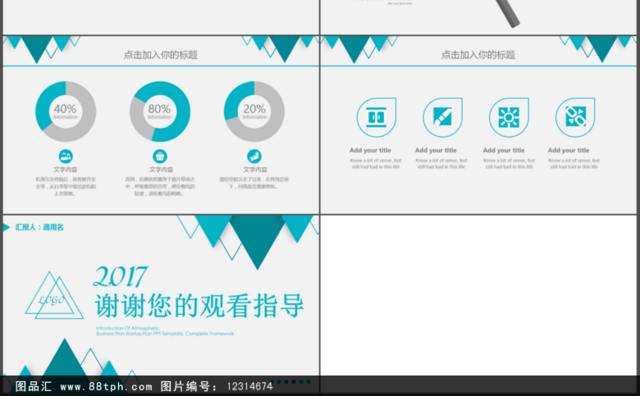This screenshot has width=640, height=396.
Task: Select the 谢谢您的观看指导 closing title
Action: pyautogui.click(x=199, y=305)
